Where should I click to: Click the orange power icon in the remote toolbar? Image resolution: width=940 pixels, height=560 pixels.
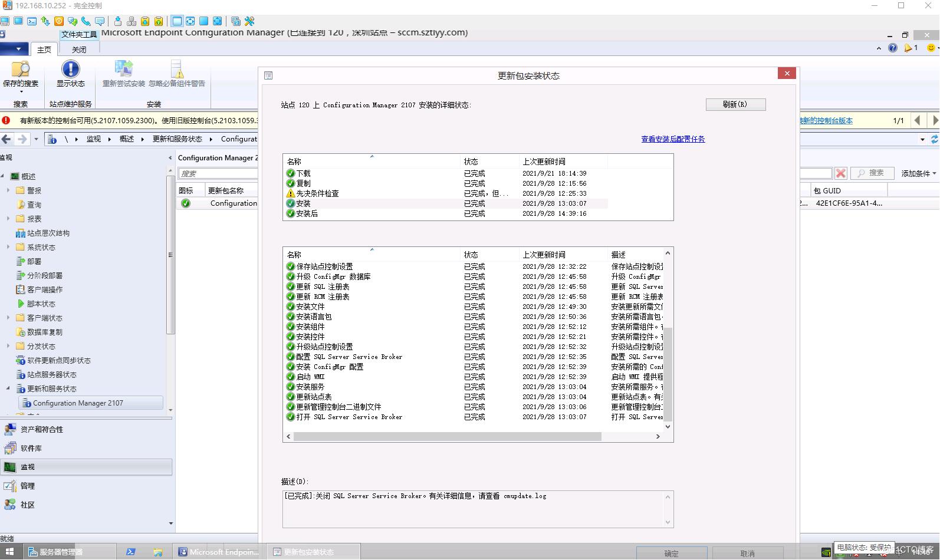[x=59, y=21]
